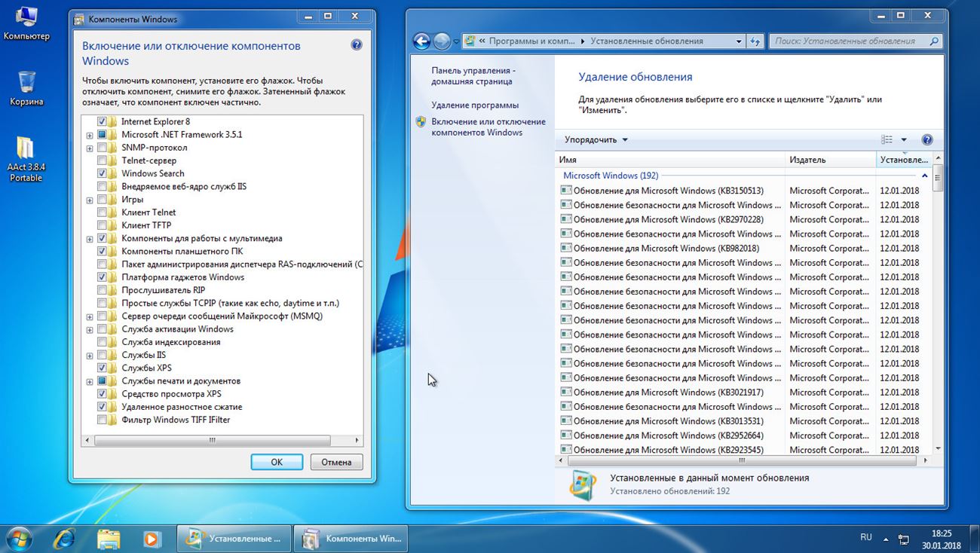The height and width of the screenshot is (553, 980).
Task: Open the Компьютер desktop icon
Action: click(x=26, y=23)
